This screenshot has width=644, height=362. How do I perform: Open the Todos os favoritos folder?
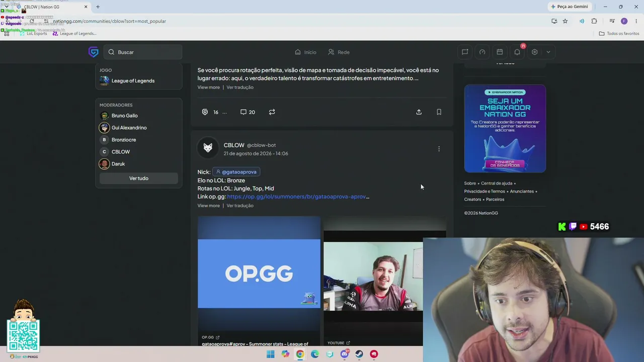point(619,34)
